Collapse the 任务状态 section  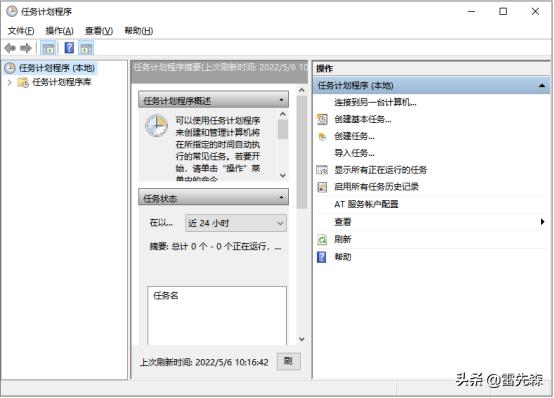[x=281, y=197]
